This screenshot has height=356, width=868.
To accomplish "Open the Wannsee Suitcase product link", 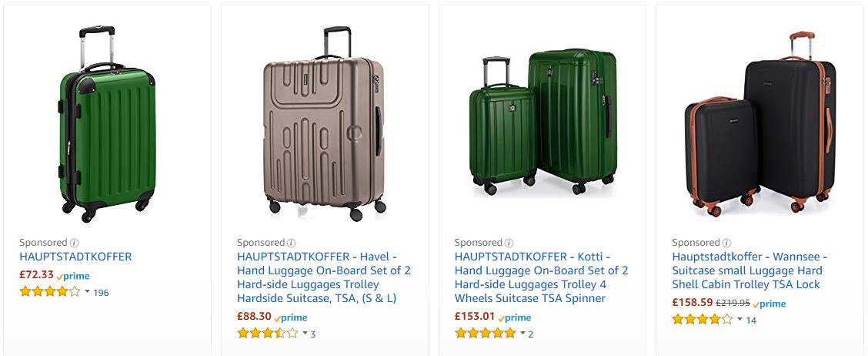I will [x=749, y=270].
